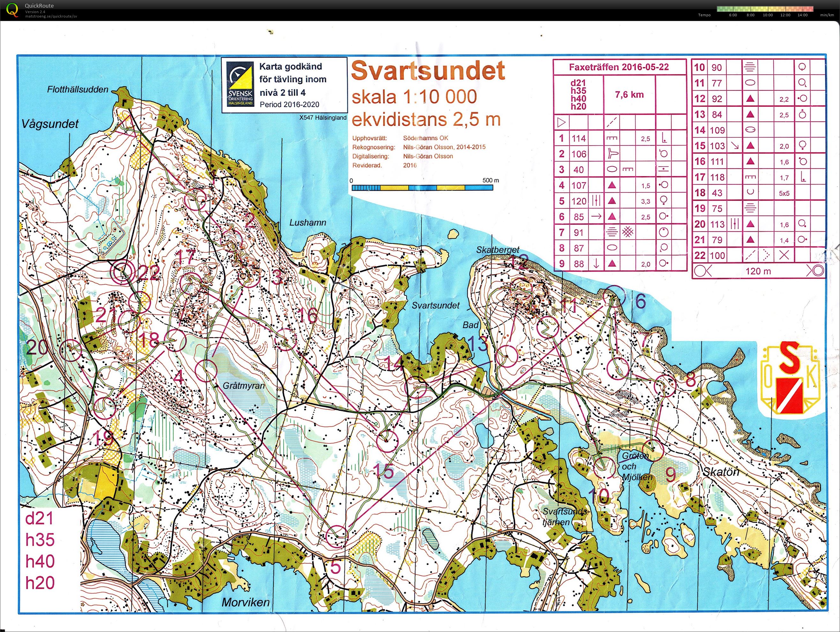Click control circle 9 near Skatön
840x632 pixels.
tap(652, 450)
